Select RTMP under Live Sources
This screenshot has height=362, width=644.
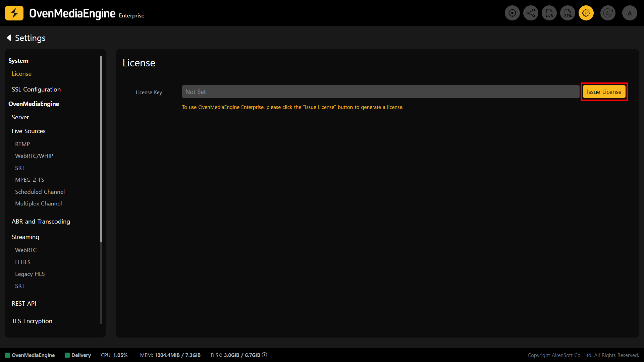coord(22,144)
